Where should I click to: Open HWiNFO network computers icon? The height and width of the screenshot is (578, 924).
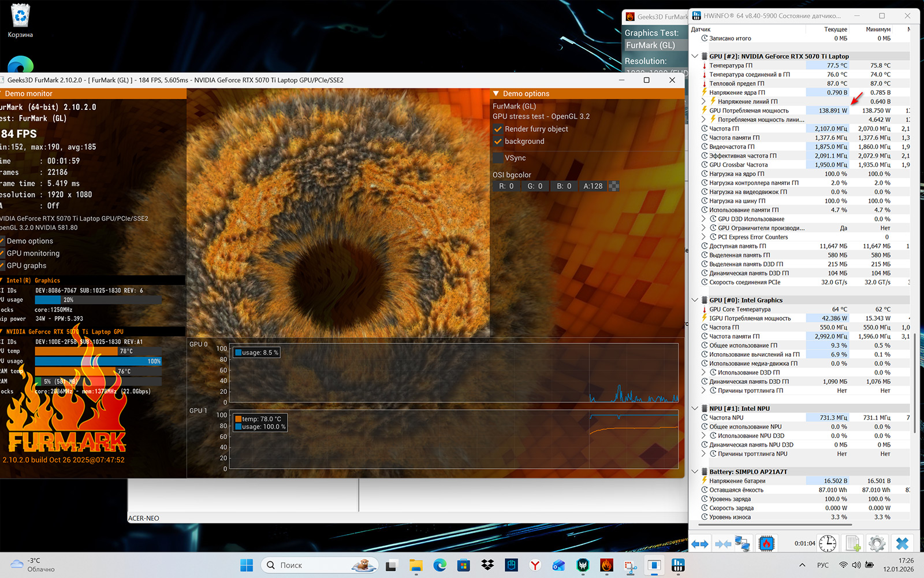click(742, 544)
